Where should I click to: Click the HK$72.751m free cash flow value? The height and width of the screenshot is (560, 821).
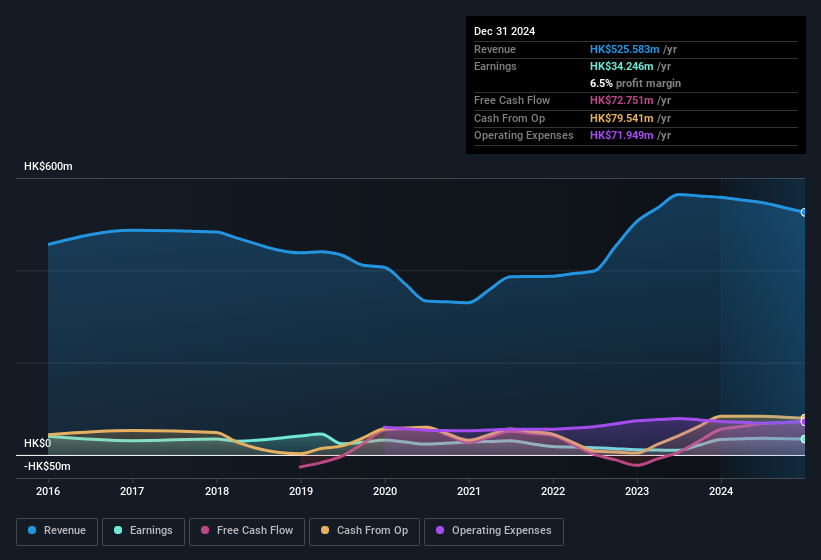click(x=622, y=100)
